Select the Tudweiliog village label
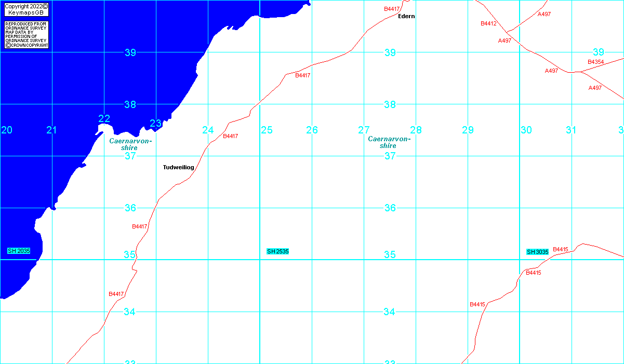The image size is (624, 364). point(178,168)
